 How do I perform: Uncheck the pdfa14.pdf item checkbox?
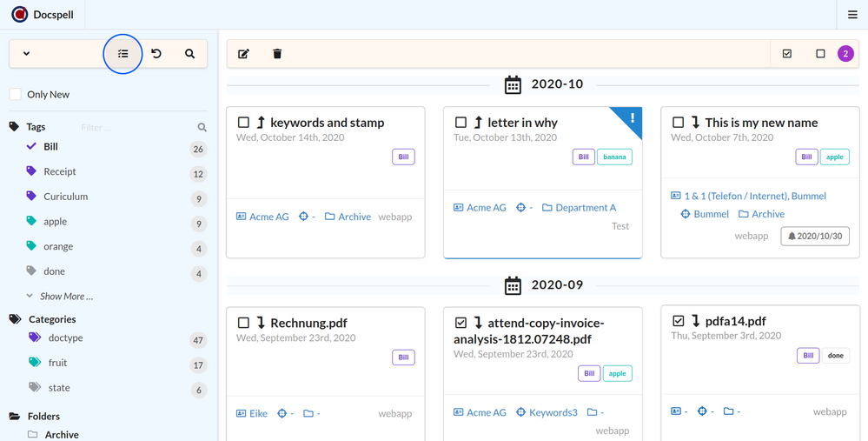coord(679,321)
